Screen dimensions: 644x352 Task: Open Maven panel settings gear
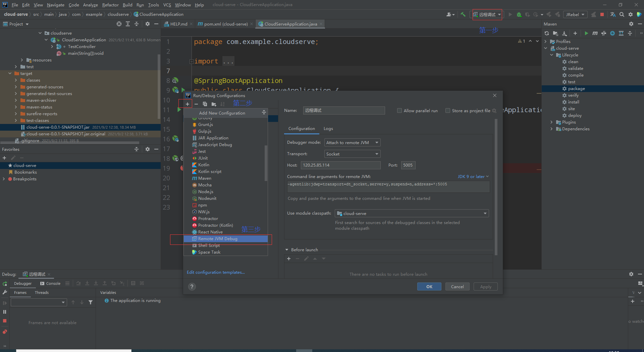click(631, 24)
